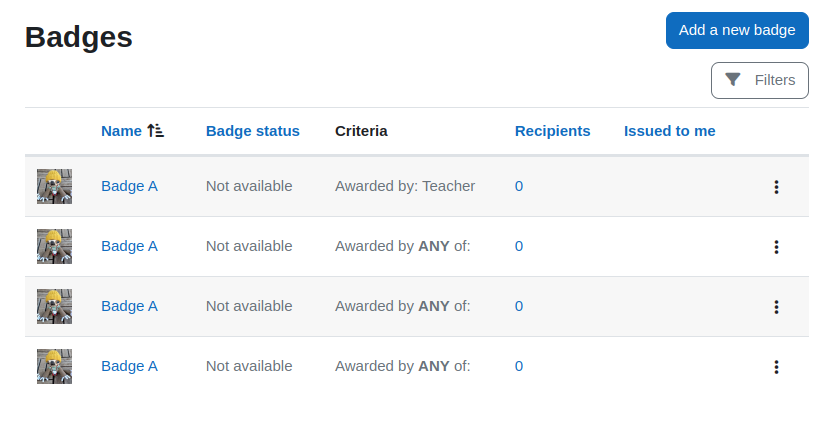The height and width of the screenshot is (421, 830).
Task: Click recipients count 0 in first row
Action: [x=519, y=186]
